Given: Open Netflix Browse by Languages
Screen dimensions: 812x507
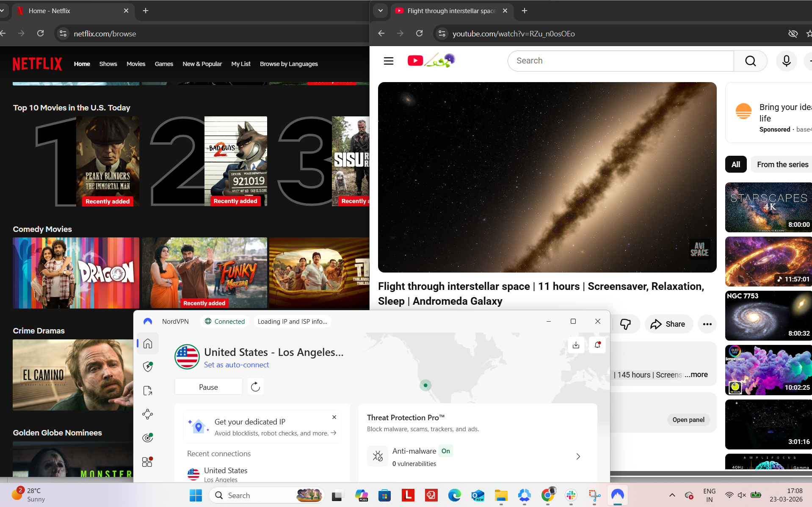Looking at the screenshot, I should [289, 64].
